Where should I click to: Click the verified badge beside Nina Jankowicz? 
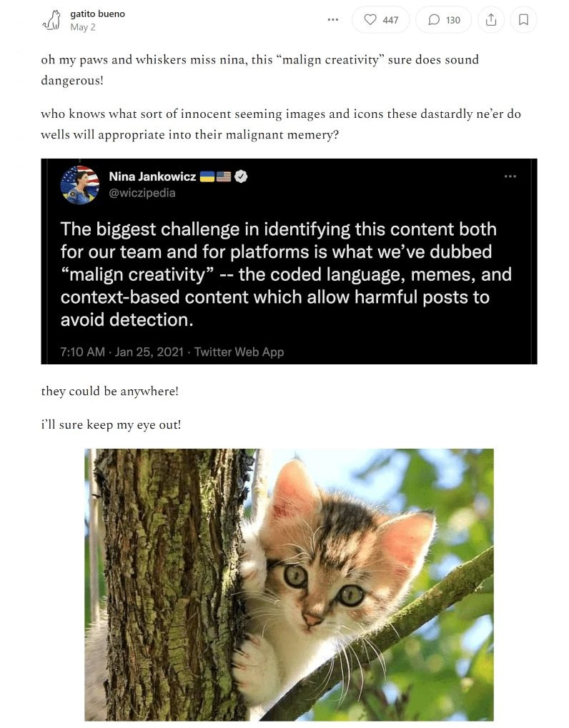pos(241,176)
